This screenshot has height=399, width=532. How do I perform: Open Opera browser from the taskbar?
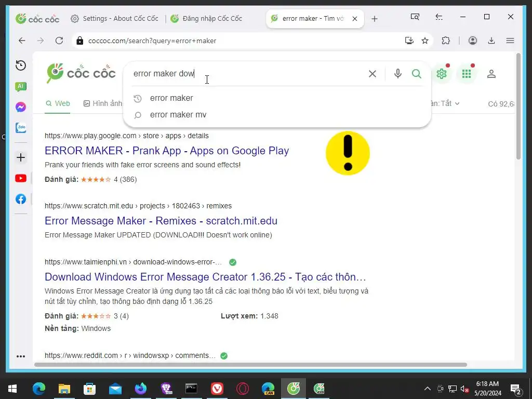click(243, 389)
